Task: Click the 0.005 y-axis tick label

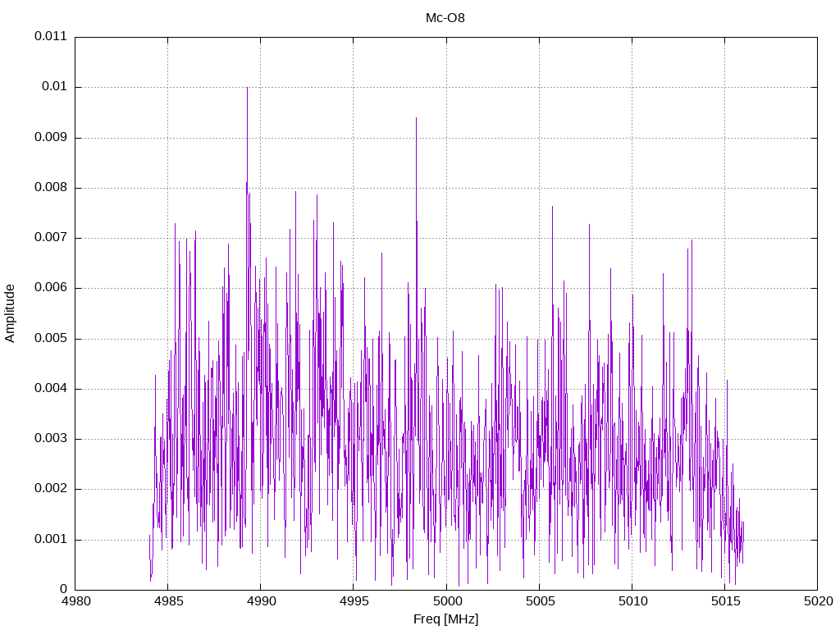Action: [51, 338]
